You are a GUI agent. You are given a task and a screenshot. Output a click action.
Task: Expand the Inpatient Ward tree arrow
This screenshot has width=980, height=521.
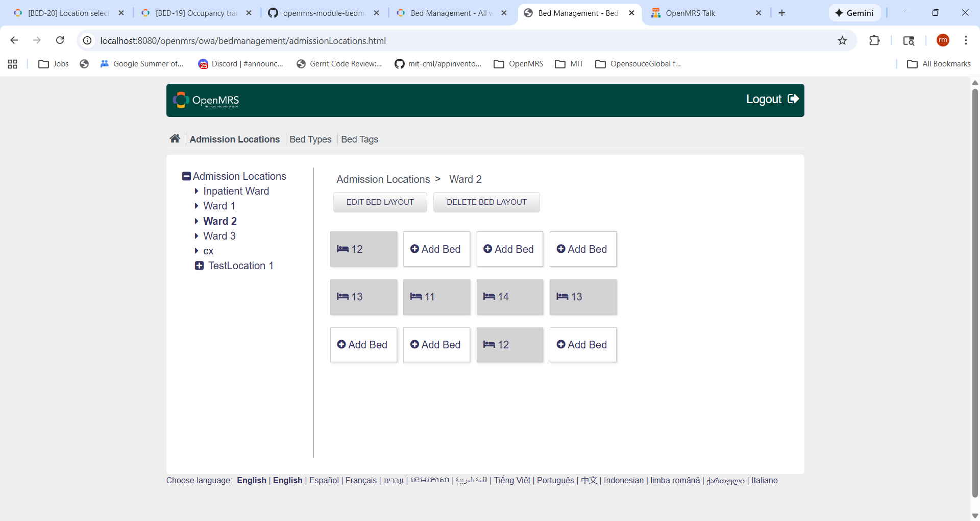(197, 191)
